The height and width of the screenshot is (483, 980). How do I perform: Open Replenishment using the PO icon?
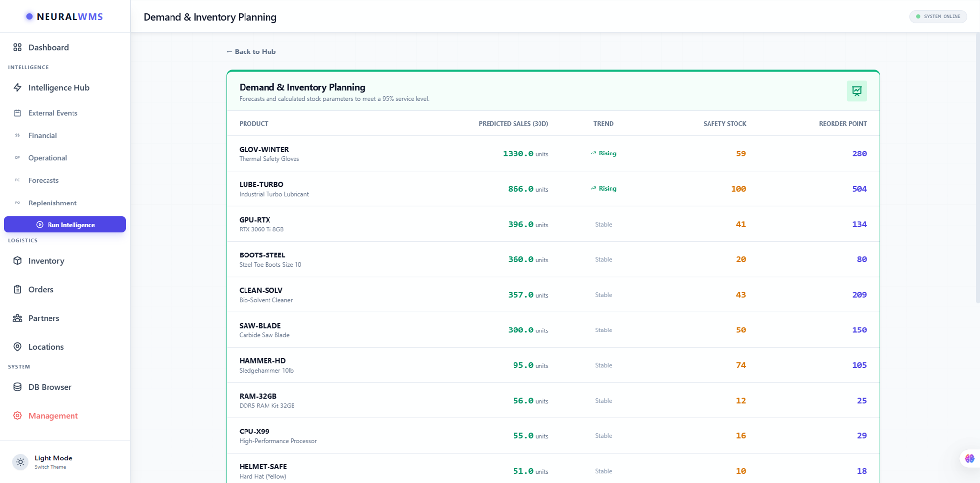[18, 203]
